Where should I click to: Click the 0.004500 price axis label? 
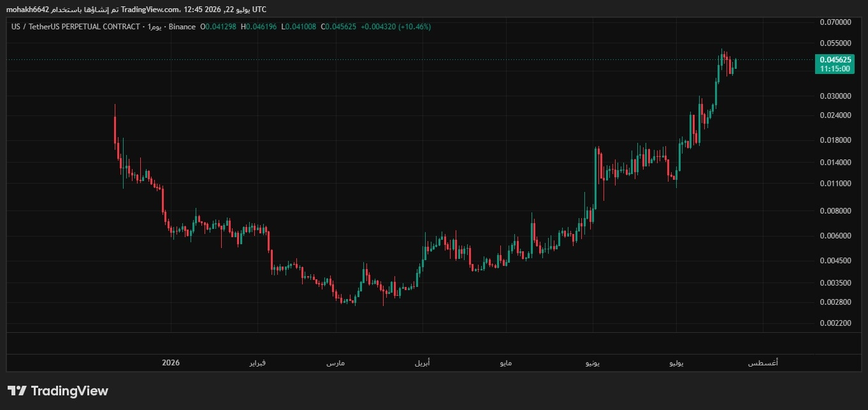835,261
